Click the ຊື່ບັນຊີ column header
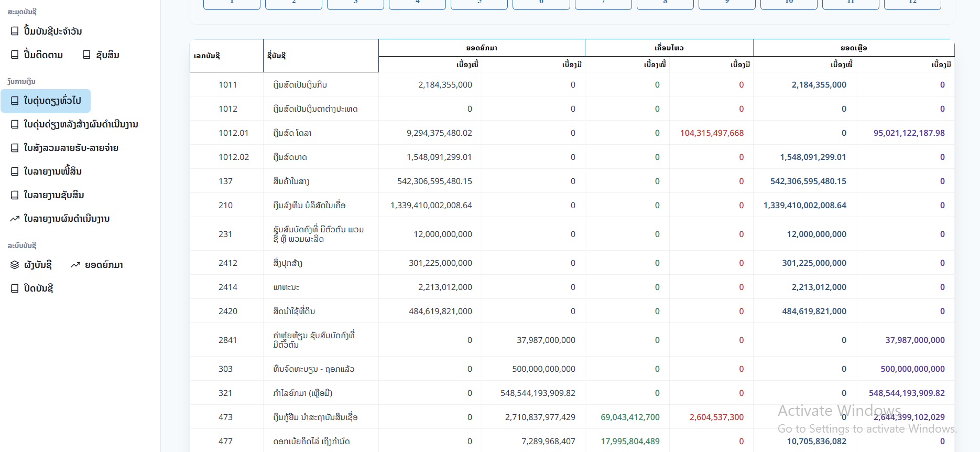Screen dimensions: 980x452 coord(276,56)
